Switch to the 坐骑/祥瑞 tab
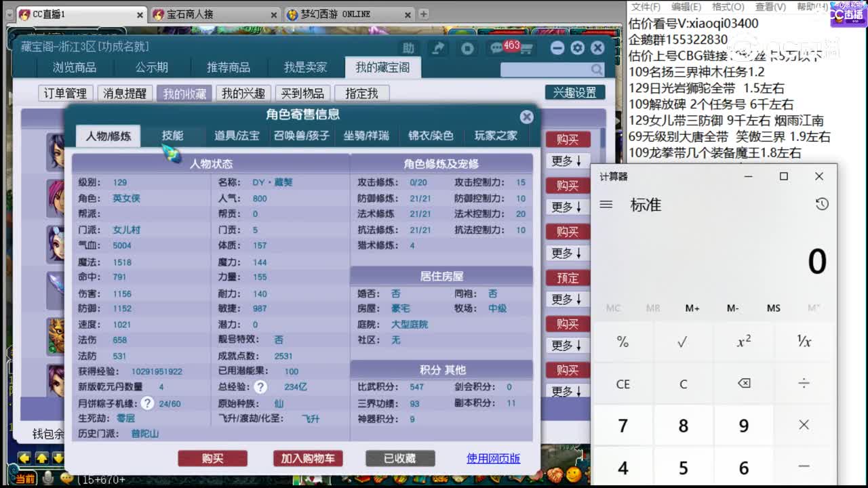 [x=366, y=136]
